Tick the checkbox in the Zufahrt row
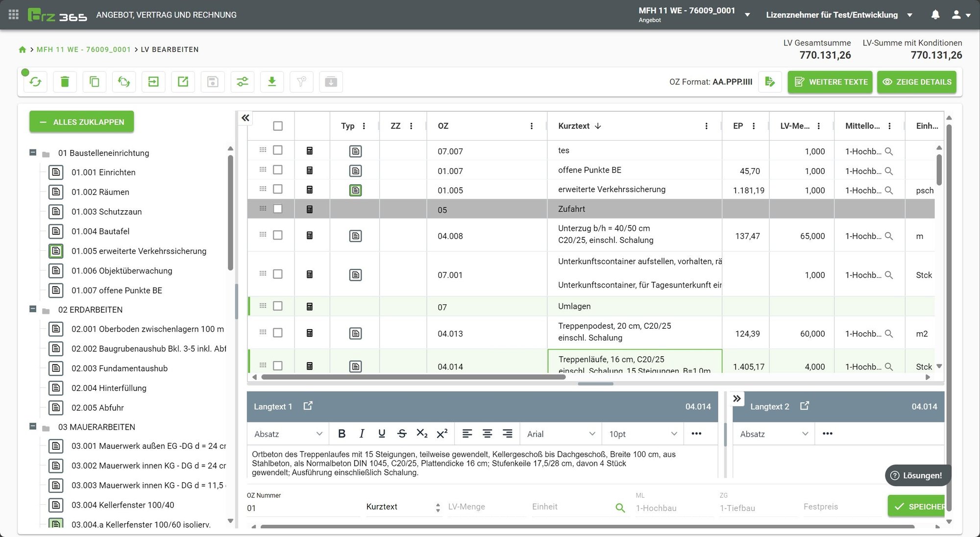Screen dimensions: 980x537 [278, 209]
